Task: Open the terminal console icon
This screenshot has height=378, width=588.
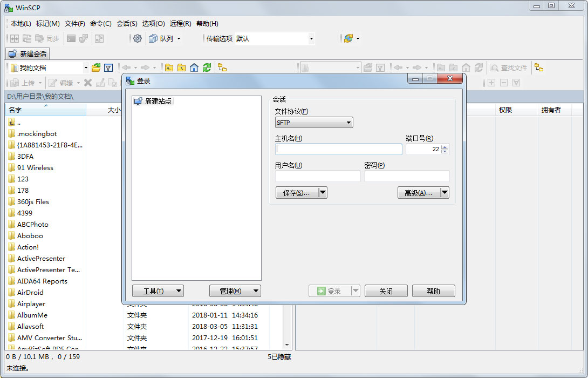Action: [71, 38]
